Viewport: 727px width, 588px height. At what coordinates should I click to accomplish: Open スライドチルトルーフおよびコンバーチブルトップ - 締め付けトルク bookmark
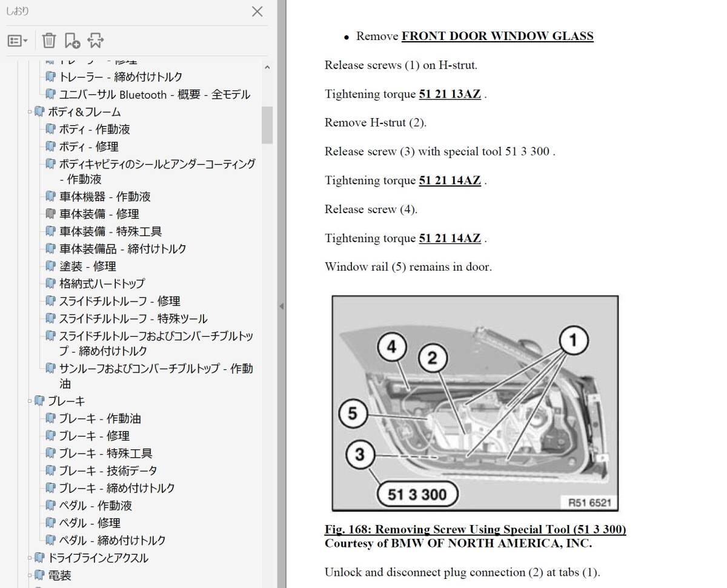[x=156, y=343]
